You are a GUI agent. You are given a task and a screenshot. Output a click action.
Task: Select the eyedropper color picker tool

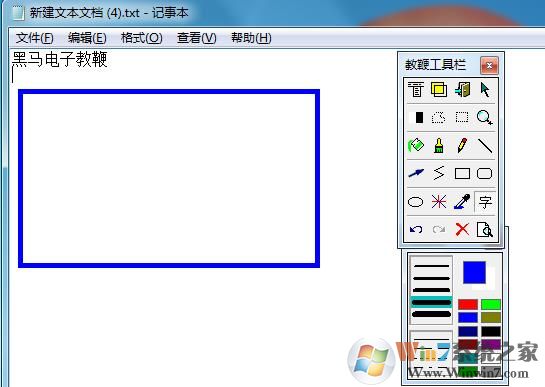point(462,202)
